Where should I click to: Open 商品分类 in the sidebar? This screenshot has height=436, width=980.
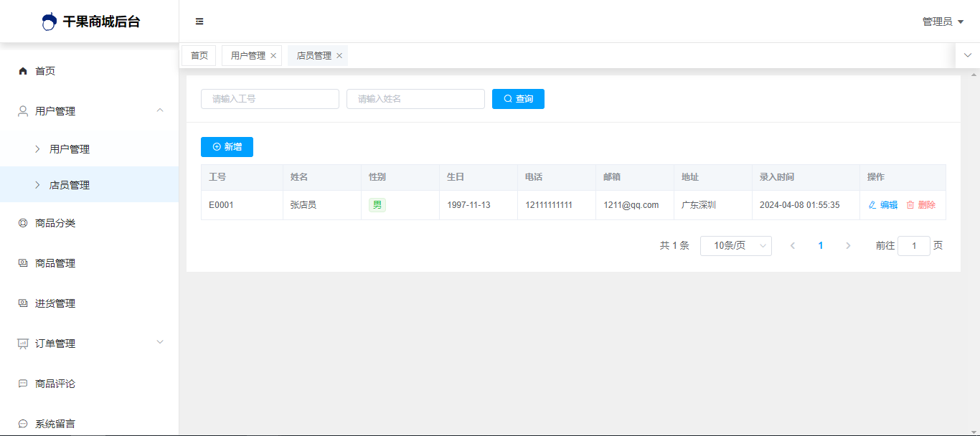pos(55,223)
